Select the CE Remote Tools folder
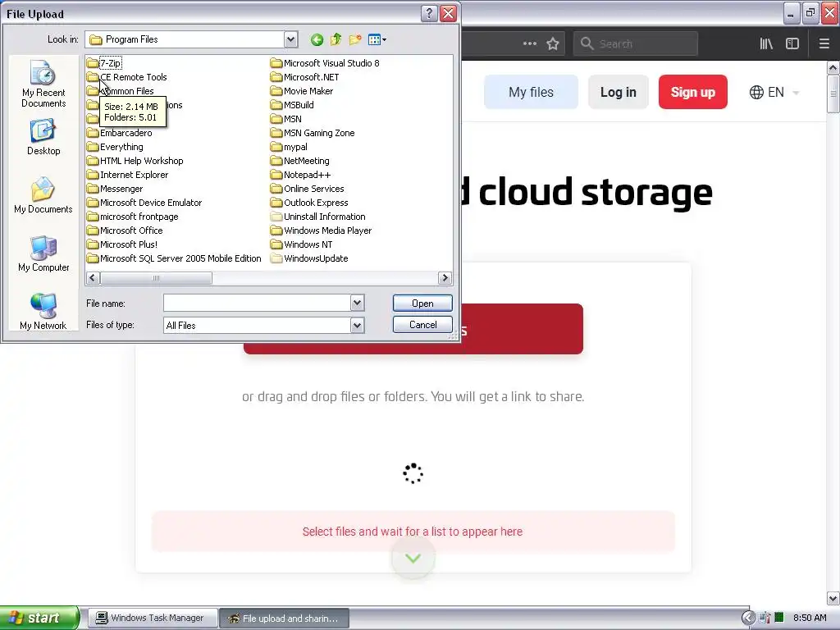This screenshot has height=630, width=840. pyautogui.click(x=127, y=77)
